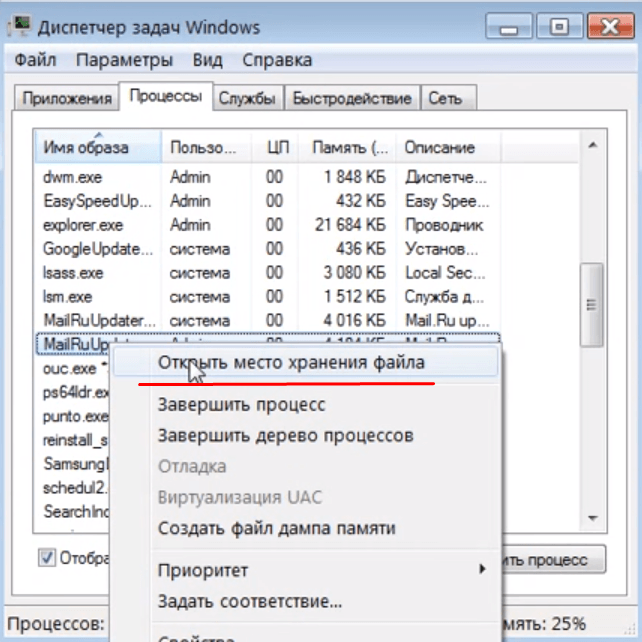Open the Приоритет submenu
This screenshot has width=642, height=642.
tap(305, 570)
